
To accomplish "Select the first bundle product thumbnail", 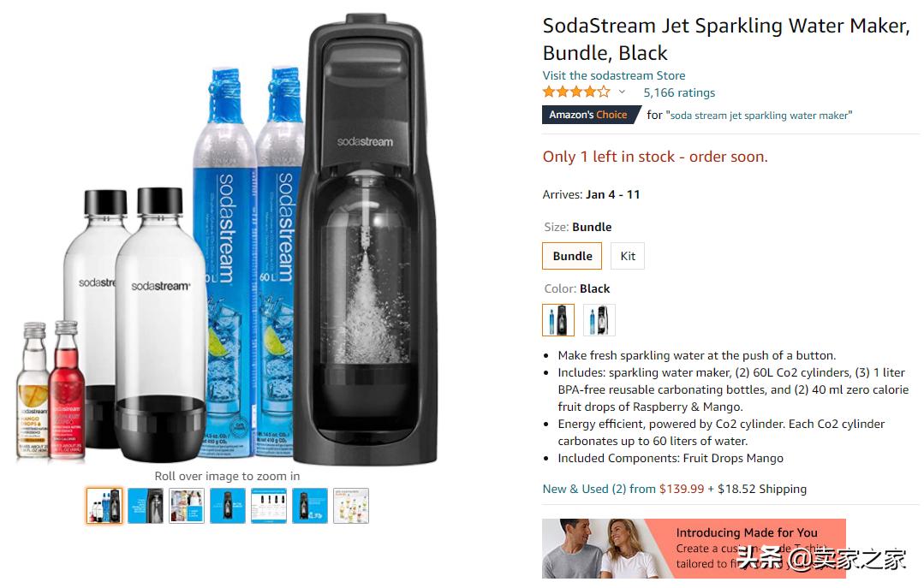I will [104, 506].
